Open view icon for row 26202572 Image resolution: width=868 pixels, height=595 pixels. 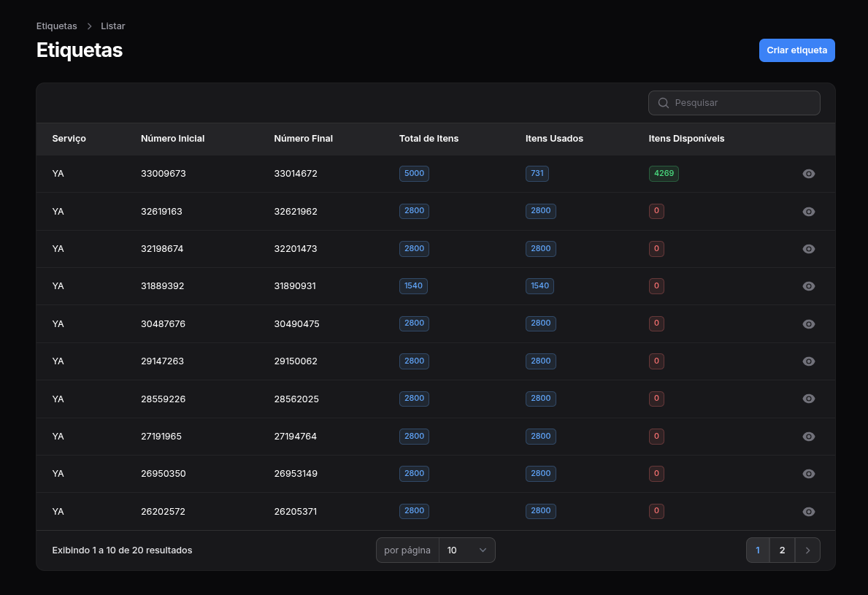click(808, 512)
